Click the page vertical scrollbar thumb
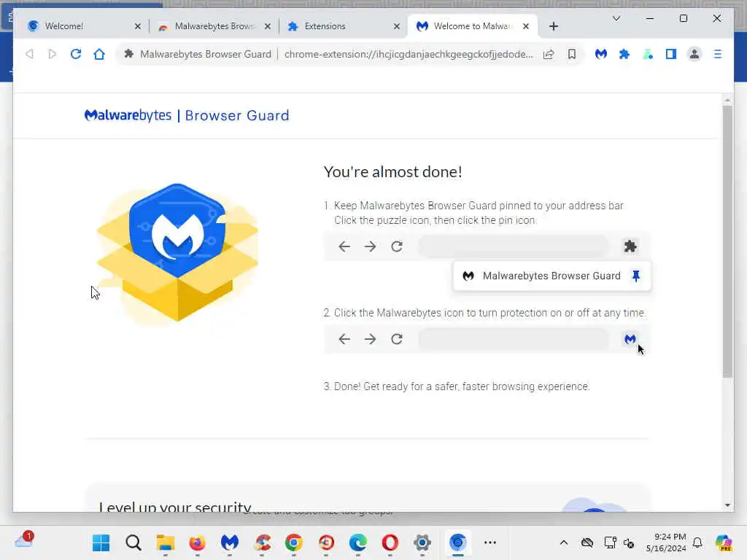The width and height of the screenshot is (747, 560). 727,241
